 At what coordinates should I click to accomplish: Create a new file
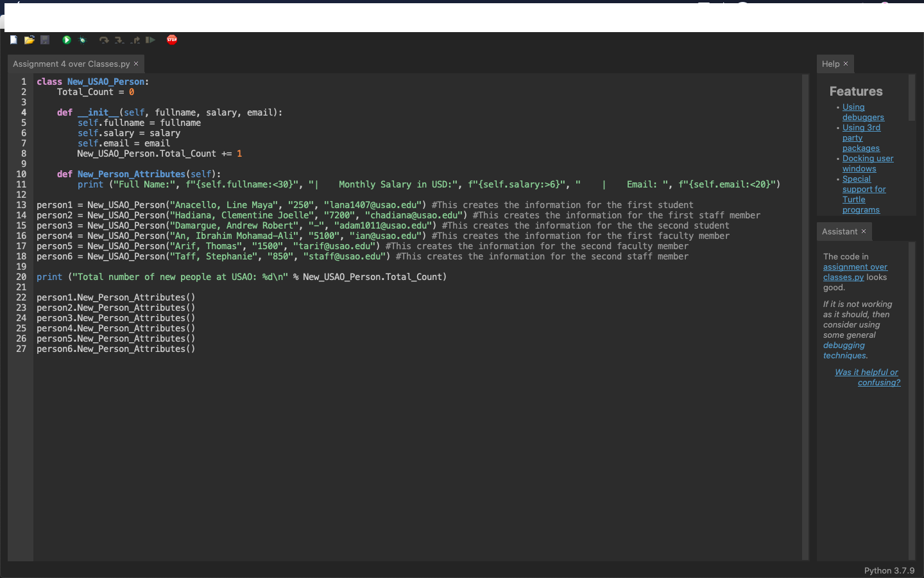(13, 40)
